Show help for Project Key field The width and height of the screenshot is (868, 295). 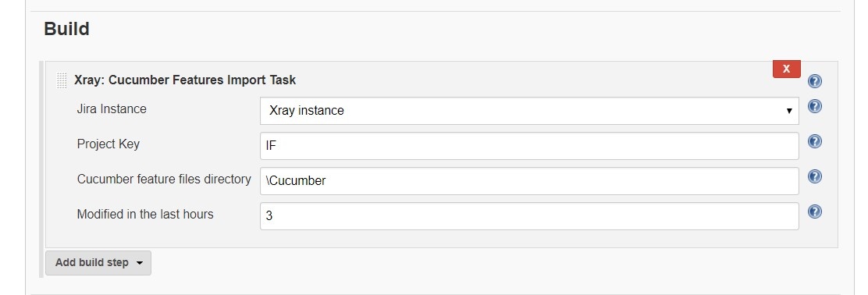click(814, 141)
